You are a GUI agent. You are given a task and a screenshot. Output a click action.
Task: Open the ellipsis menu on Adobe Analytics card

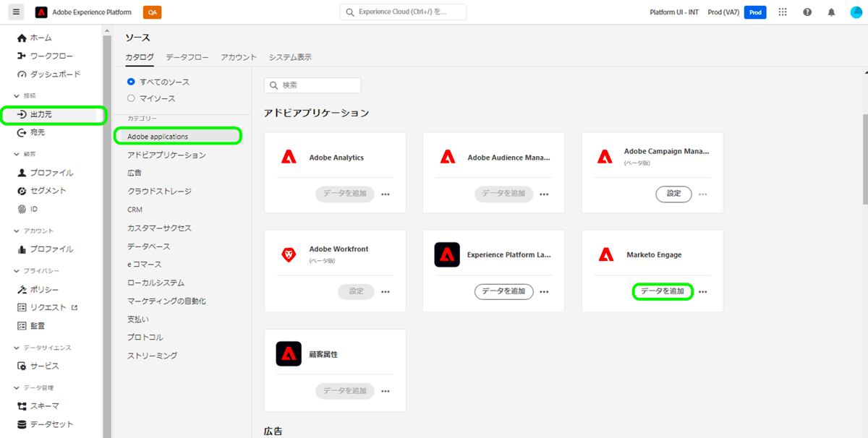click(386, 194)
